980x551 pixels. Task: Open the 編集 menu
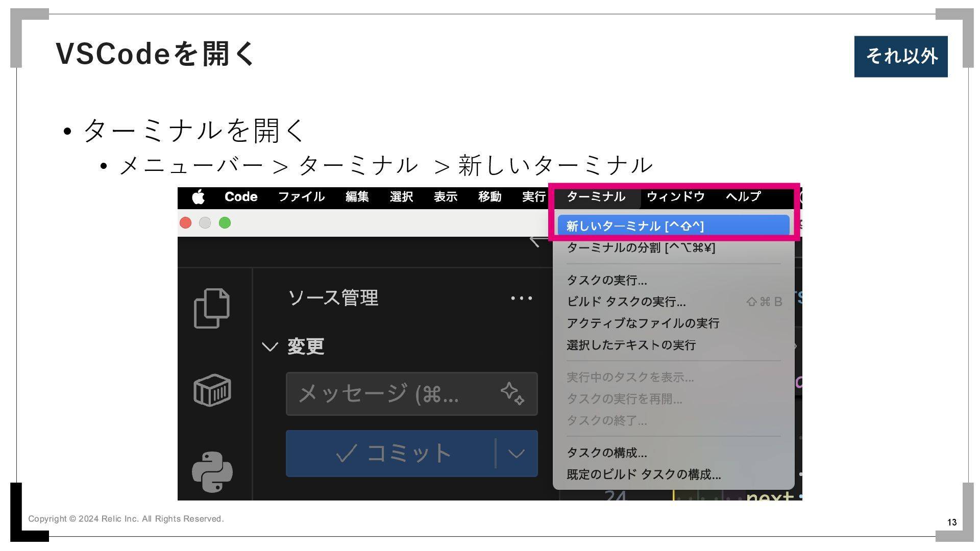click(x=357, y=197)
